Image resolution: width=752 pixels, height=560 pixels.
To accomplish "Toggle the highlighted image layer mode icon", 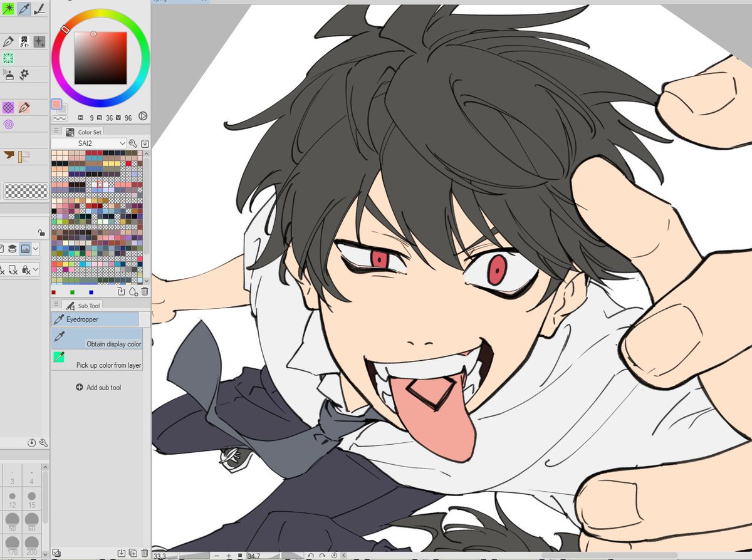I will pos(26,249).
